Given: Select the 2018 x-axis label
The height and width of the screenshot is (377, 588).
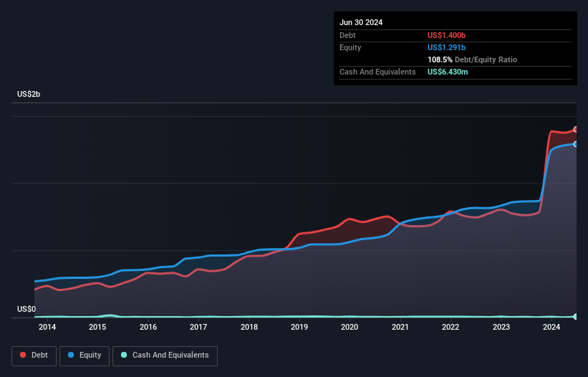Looking at the screenshot, I should pos(249,327).
